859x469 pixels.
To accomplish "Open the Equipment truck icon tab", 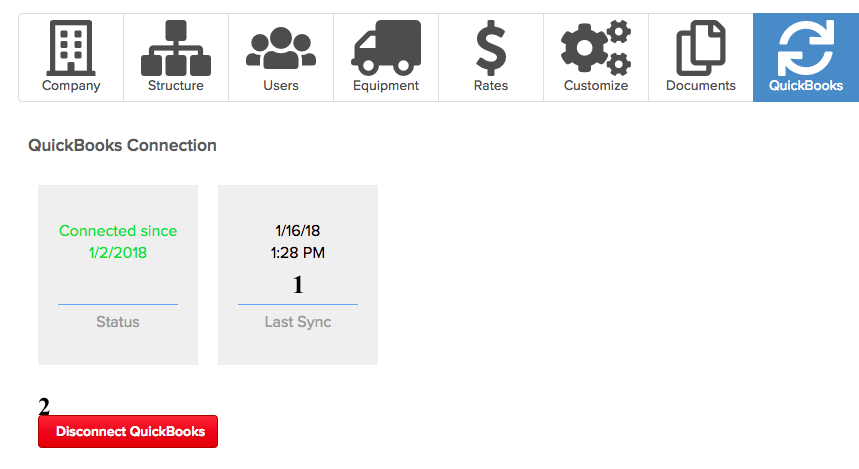I will tap(386, 58).
